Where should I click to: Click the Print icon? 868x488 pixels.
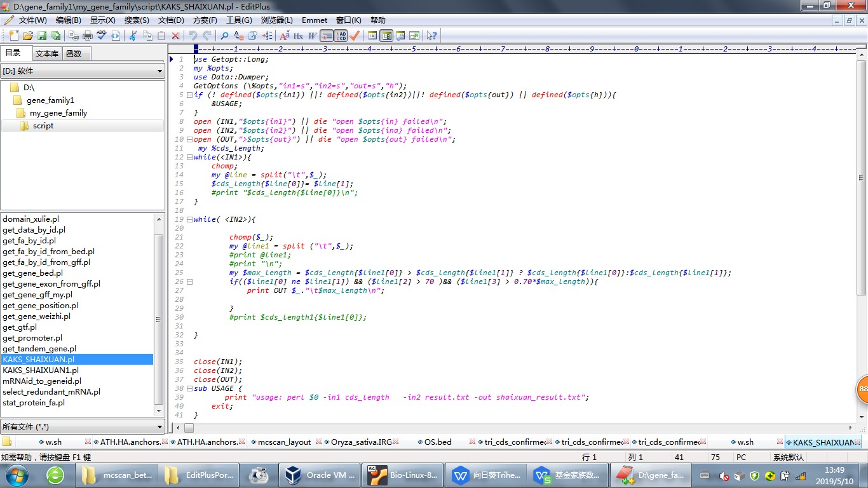tap(88, 36)
